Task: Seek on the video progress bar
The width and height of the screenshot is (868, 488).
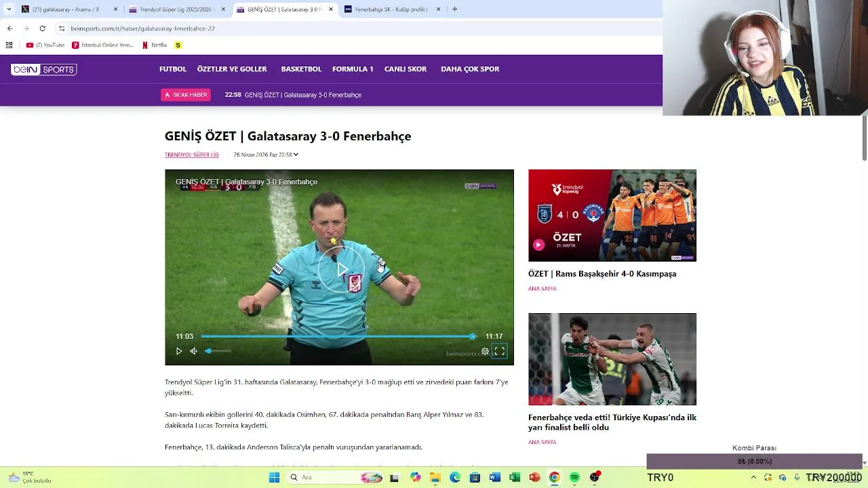Action: tap(338, 336)
